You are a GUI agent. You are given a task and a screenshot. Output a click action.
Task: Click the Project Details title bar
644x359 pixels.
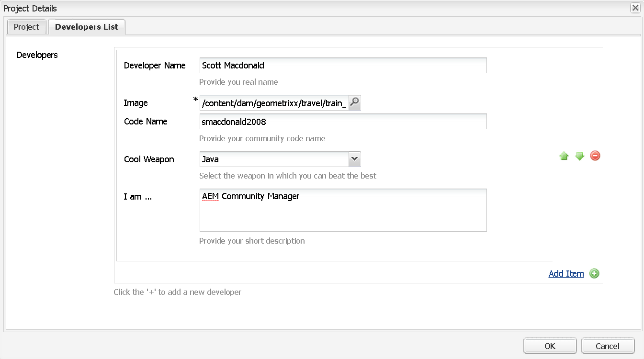(x=287, y=8)
